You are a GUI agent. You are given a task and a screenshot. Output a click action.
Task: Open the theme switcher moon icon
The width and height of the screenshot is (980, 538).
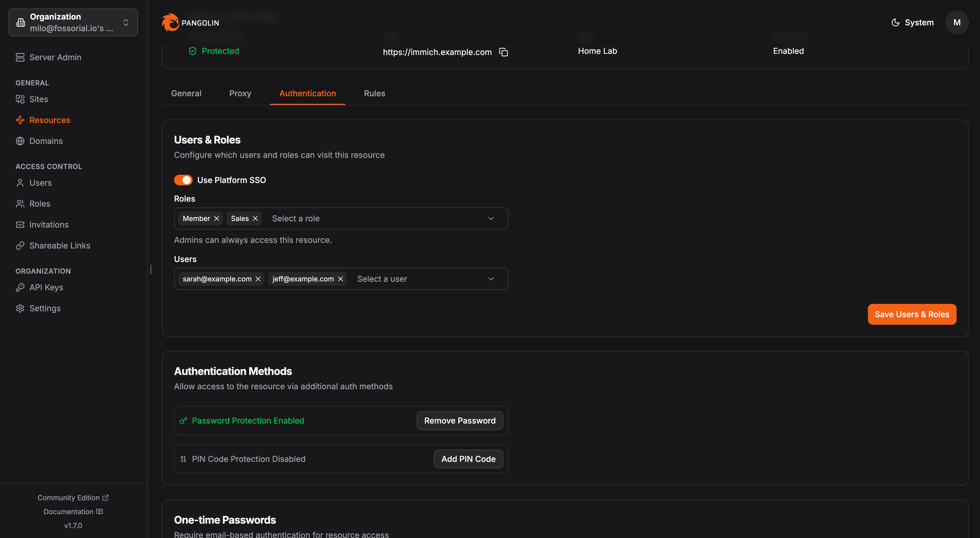tap(895, 22)
